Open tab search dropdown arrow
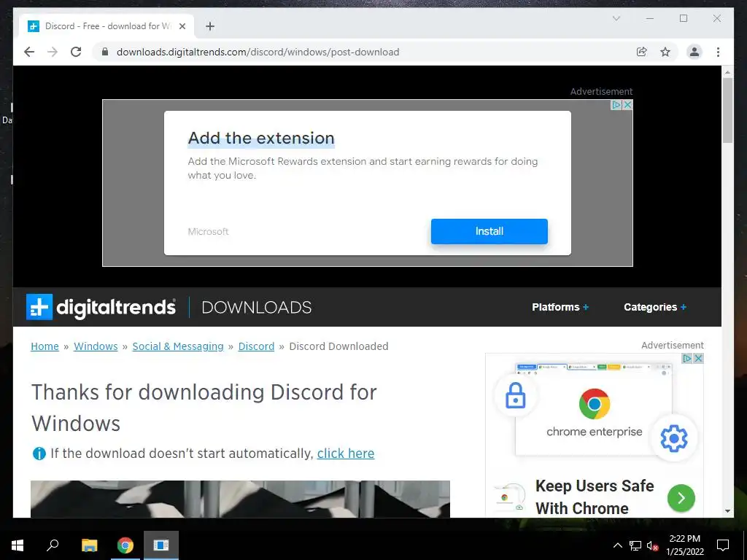 point(616,18)
